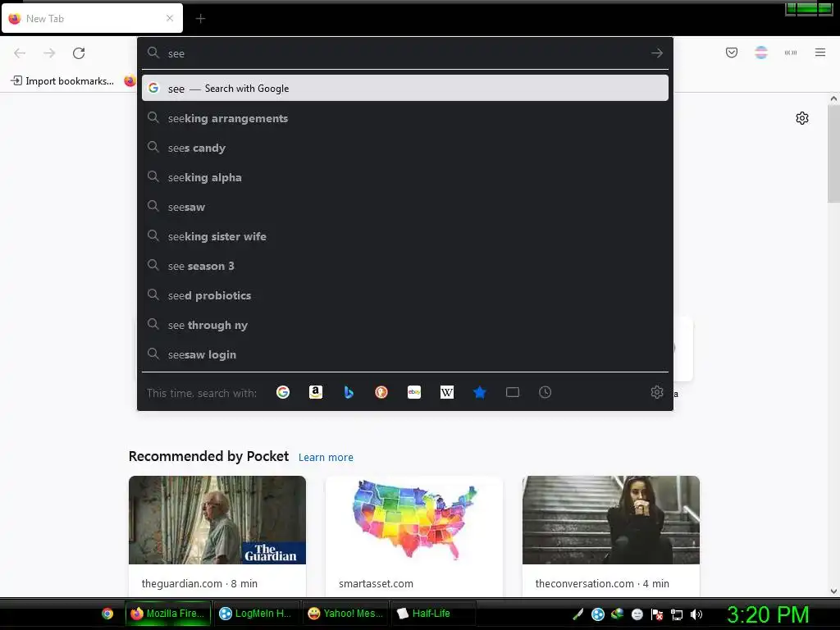Click the volume speaker tray icon
This screenshot has width=840, height=630.
pos(696,614)
